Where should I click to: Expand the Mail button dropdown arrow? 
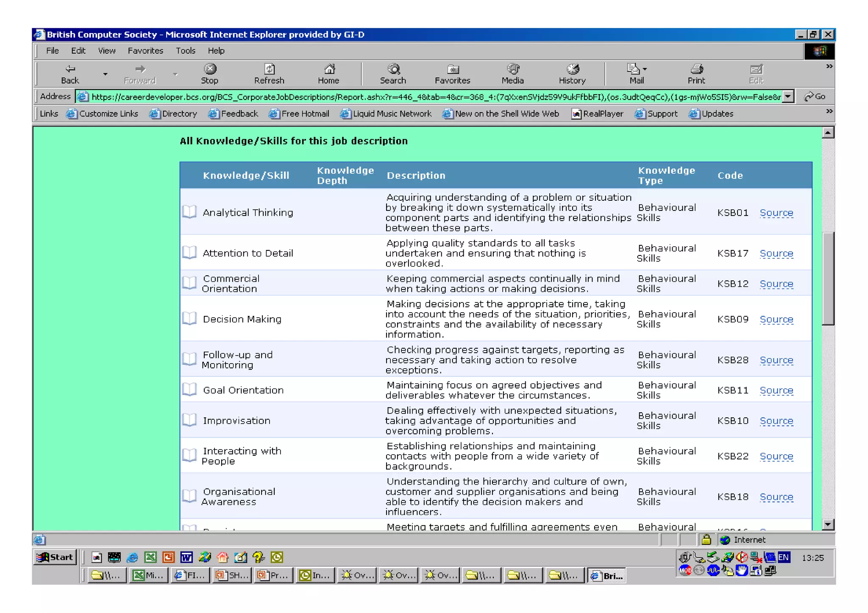coord(645,69)
